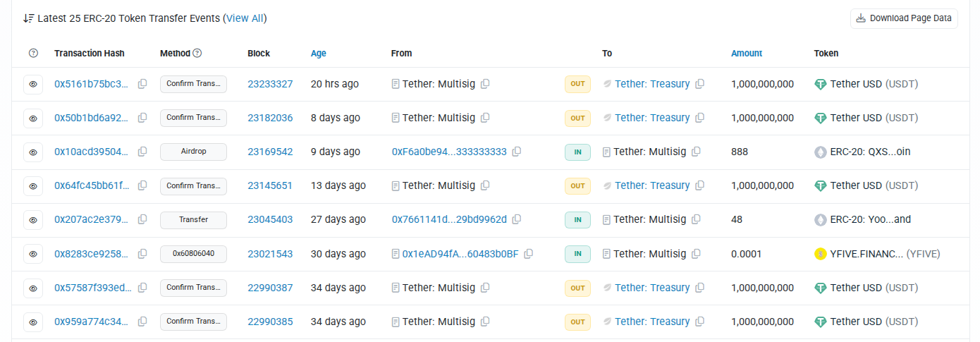This screenshot has height=342, width=980.
Task: Click the sort icon before Latest 25
Action: point(28,18)
